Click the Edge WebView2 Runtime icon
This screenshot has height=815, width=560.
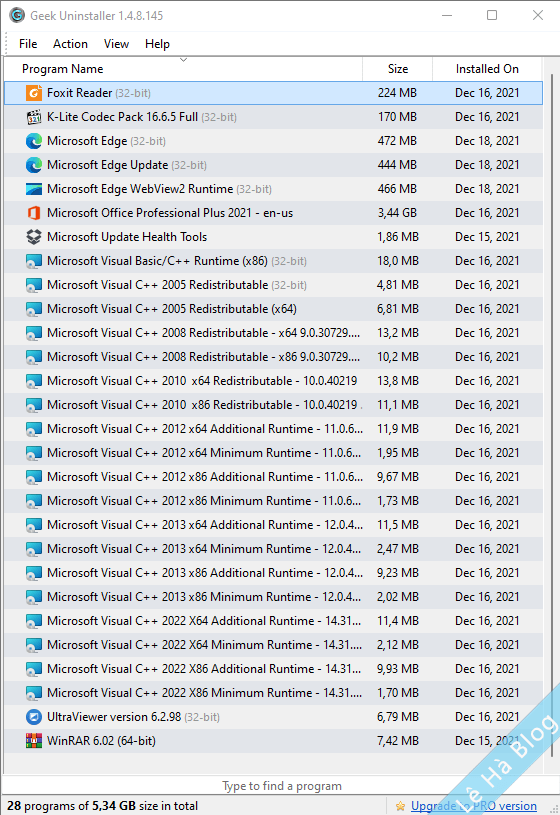pos(34,189)
